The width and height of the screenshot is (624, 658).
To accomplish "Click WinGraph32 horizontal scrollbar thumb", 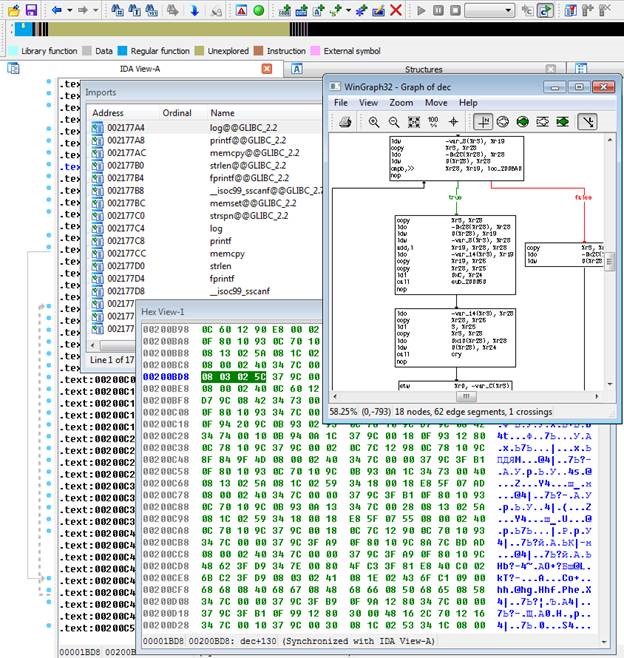I will click(466, 396).
